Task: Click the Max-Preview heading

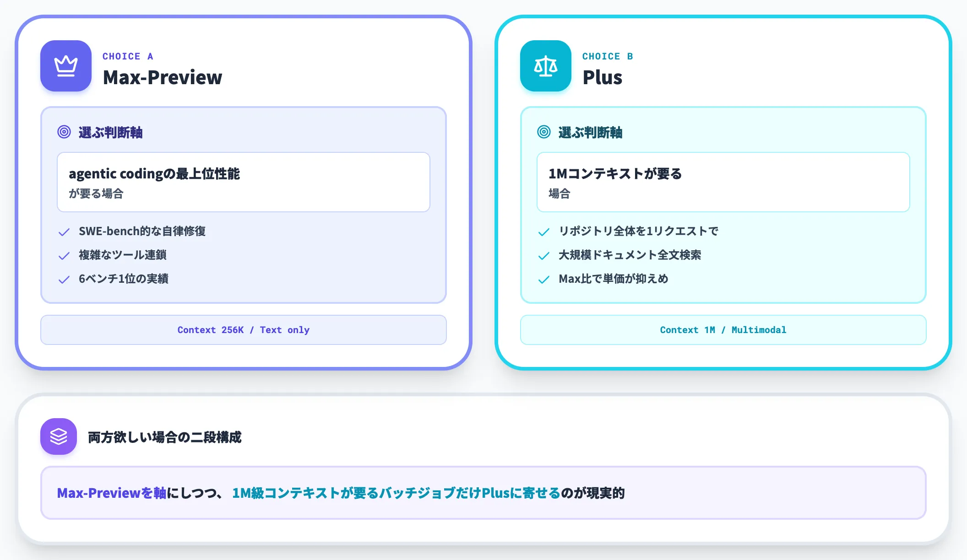Action: click(x=163, y=77)
